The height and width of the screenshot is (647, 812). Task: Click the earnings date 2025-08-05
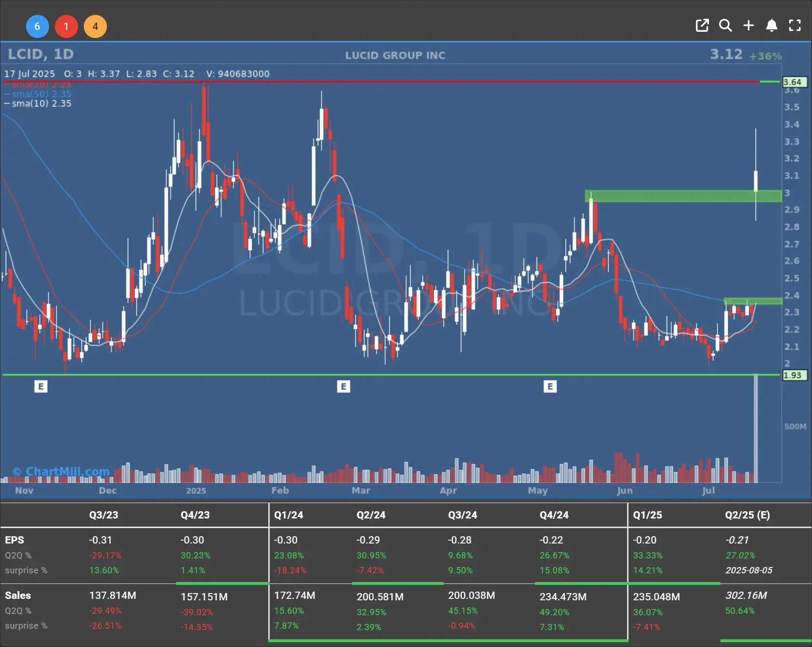pyautogui.click(x=749, y=570)
